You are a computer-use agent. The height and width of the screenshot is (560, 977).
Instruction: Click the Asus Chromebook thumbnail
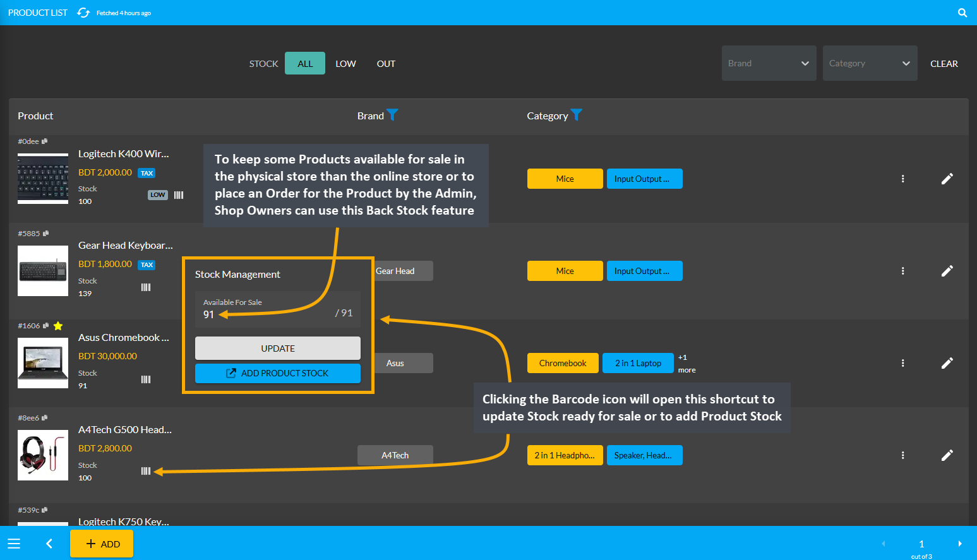coord(43,363)
